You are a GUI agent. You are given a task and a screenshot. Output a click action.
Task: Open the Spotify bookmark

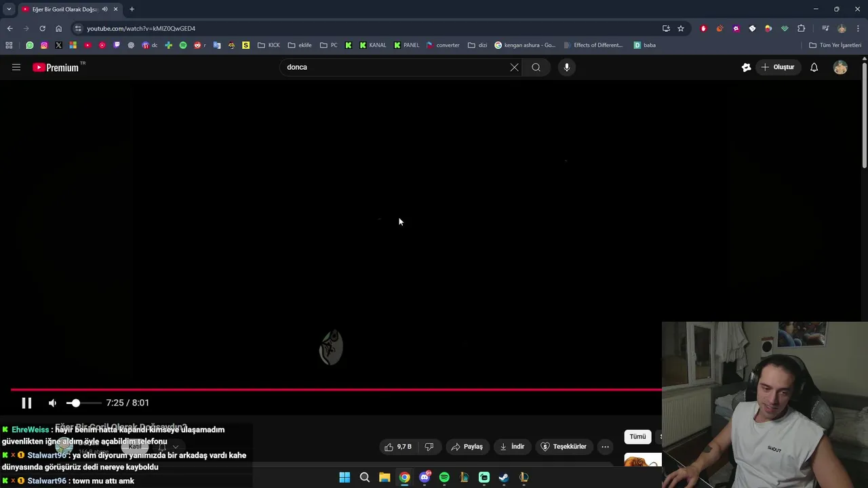click(183, 45)
